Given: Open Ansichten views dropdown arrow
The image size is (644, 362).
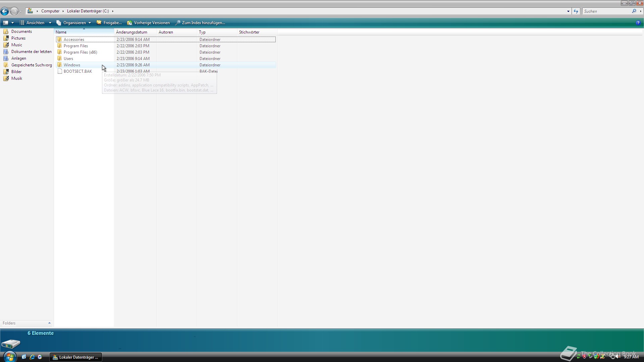Looking at the screenshot, I should (x=50, y=23).
